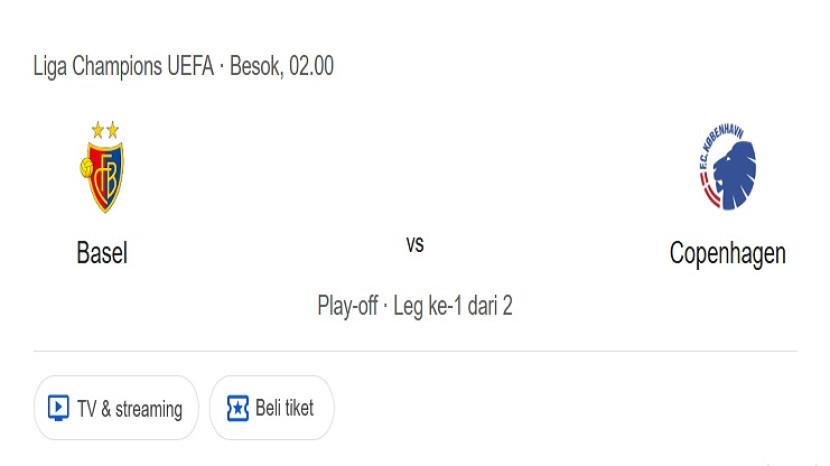830x466 pixels.
Task: Click the vs text between teams
Action: 415,243
